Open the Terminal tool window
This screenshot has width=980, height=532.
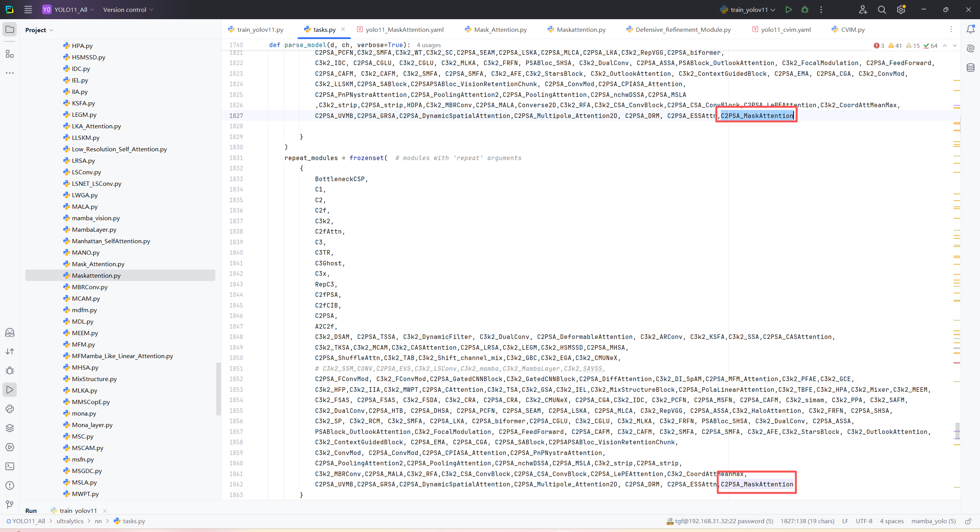[x=10, y=466]
